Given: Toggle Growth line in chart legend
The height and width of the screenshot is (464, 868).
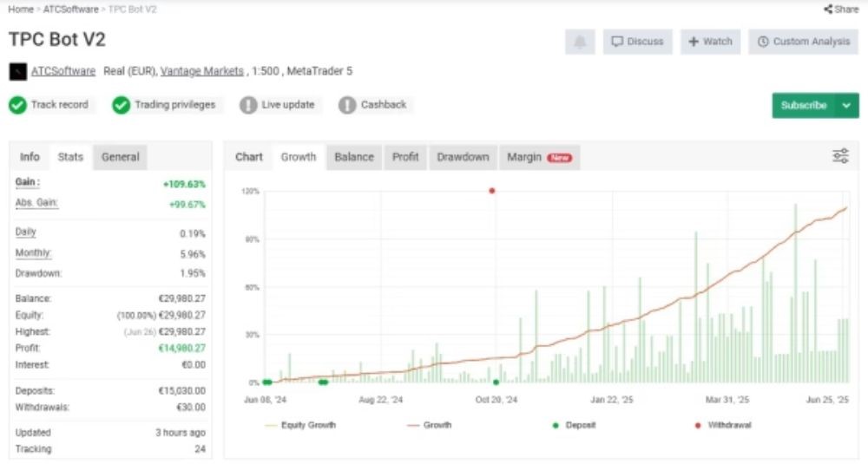Looking at the screenshot, I should (x=429, y=425).
